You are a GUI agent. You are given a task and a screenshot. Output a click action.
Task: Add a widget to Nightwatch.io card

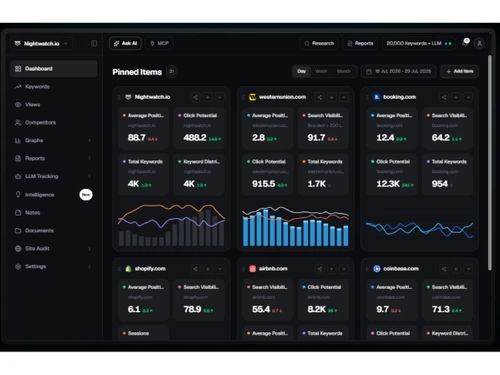[208, 97]
